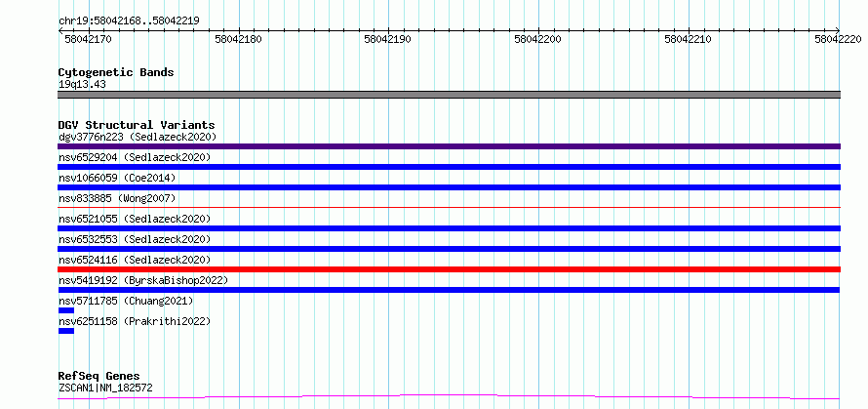
Task: Select the short blue nsv5711785 variant bar
Action: [x=66, y=310]
